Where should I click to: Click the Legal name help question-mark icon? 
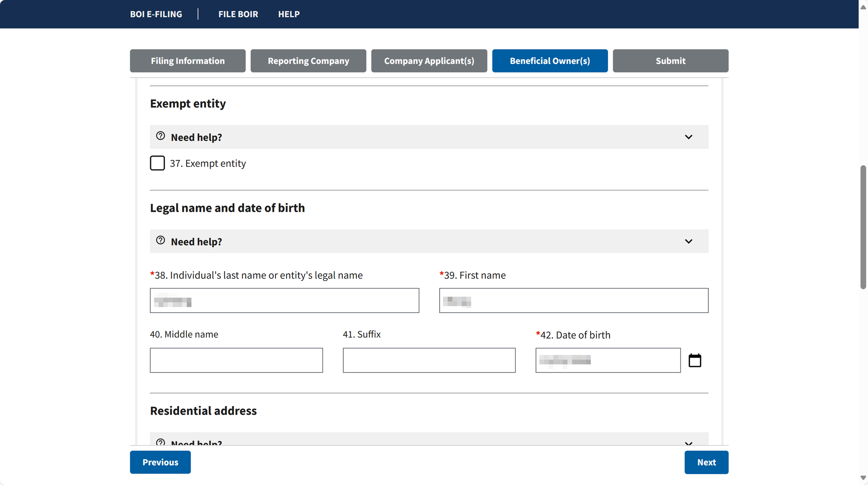tap(161, 240)
